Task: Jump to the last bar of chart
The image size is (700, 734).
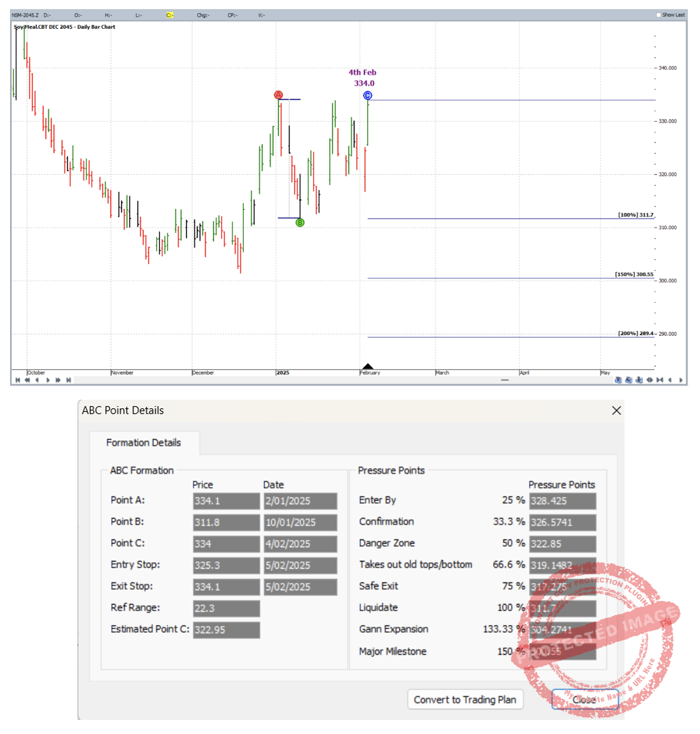Action: 68,380
